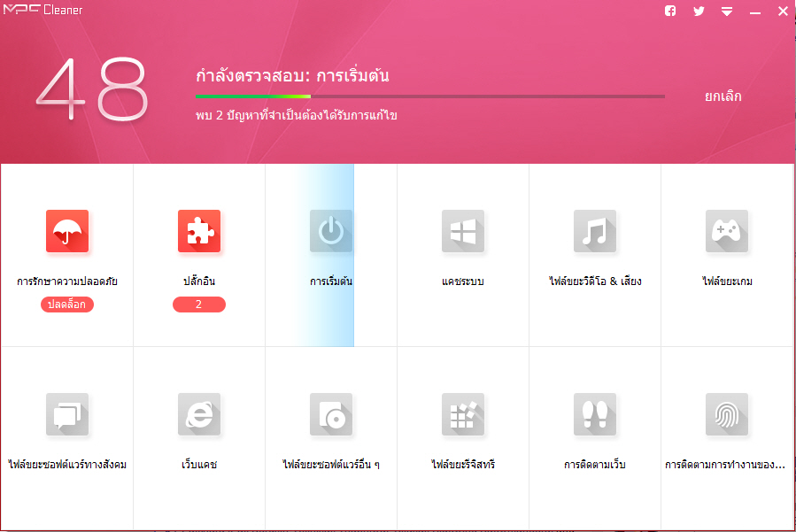Click the Windows logo system cache icon
Image resolution: width=796 pixels, height=532 pixels.
[x=463, y=232]
